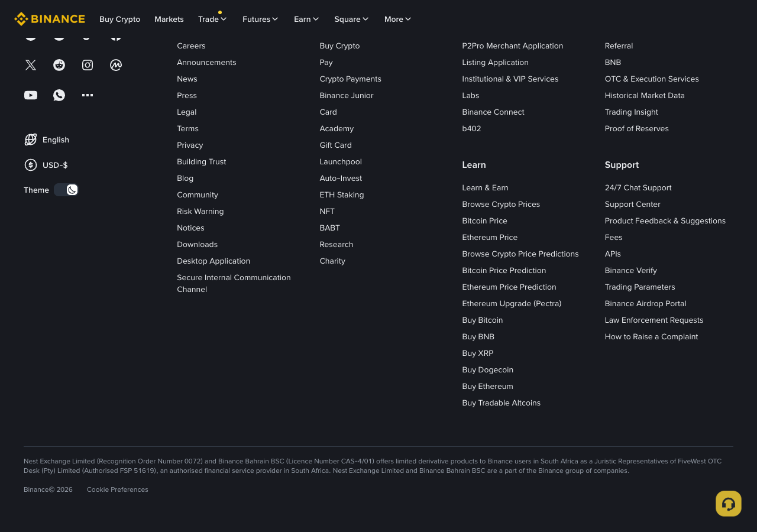Expand the Square dropdown menu
757x532 pixels.
click(x=351, y=19)
